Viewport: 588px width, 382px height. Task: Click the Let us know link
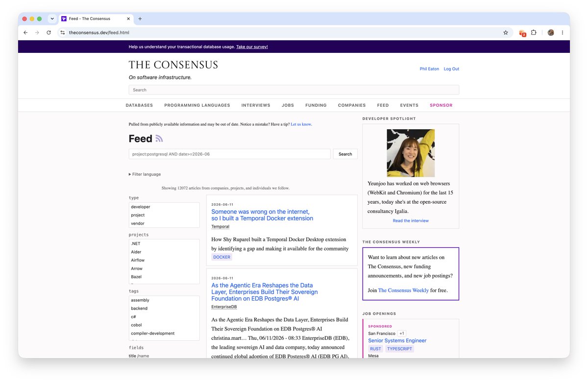(301, 124)
